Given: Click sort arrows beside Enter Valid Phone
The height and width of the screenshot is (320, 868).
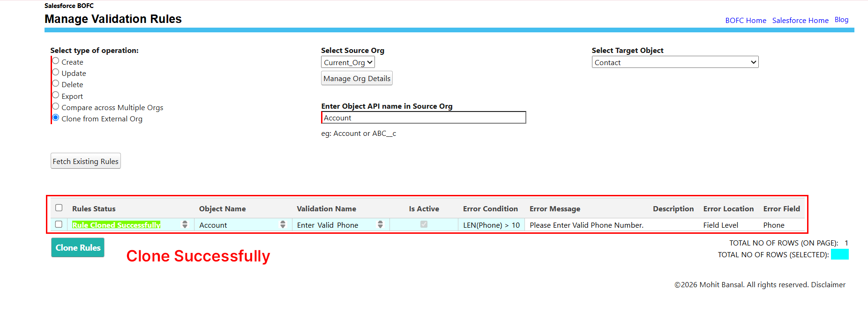Looking at the screenshot, I should [380, 225].
